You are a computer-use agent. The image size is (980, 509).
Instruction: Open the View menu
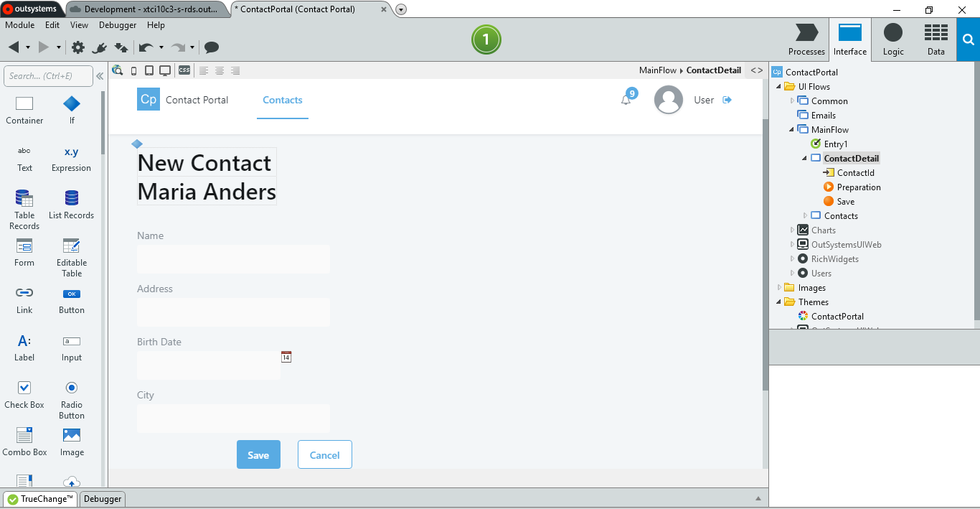[x=79, y=25]
